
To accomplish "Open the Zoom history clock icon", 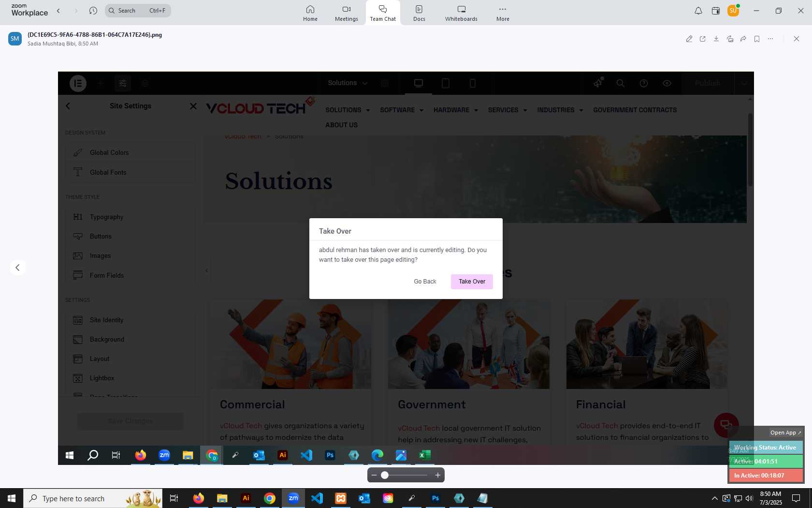I will [93, 11].
